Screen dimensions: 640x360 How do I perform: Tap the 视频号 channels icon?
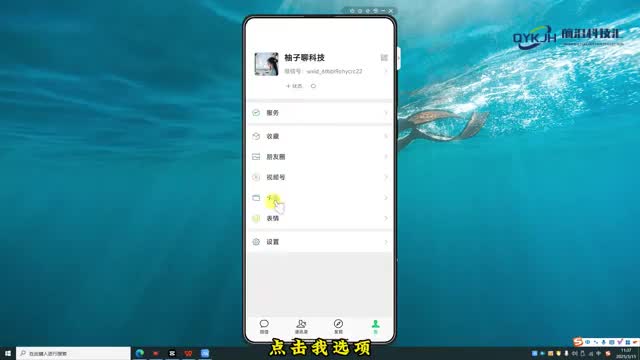(256, 177)
